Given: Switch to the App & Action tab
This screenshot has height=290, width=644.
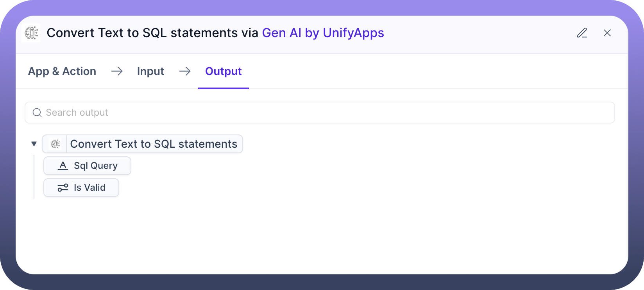Looking at the screenshot, I should tap(62, 72).
